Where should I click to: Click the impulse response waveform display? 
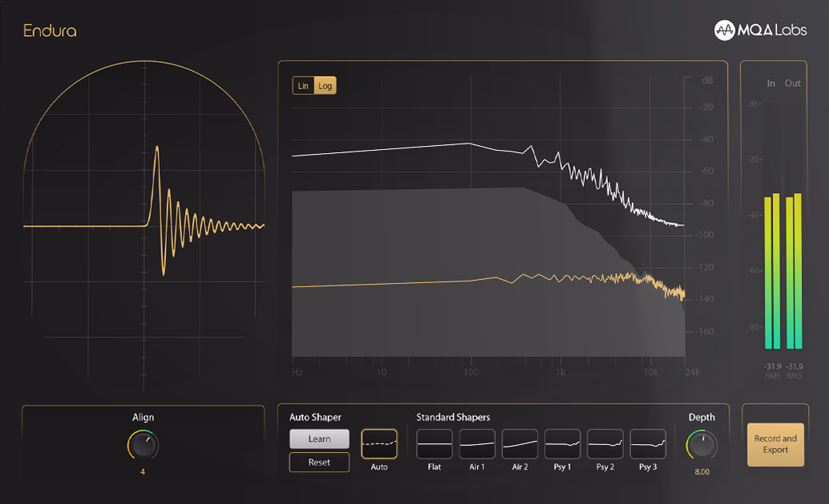(x=144, y=226)
